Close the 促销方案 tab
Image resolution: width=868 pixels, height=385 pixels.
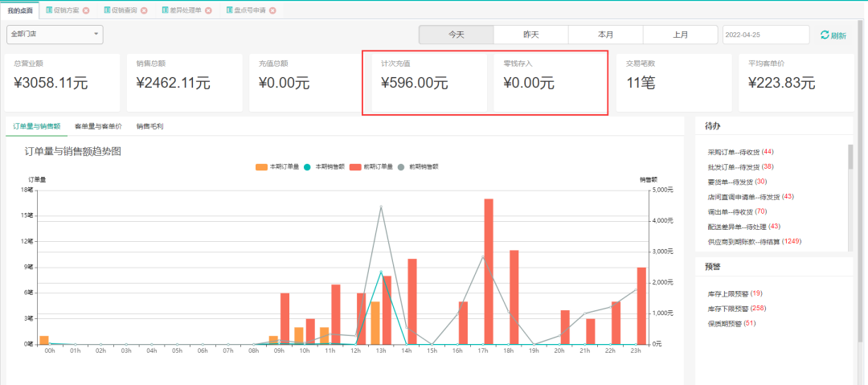86,10
